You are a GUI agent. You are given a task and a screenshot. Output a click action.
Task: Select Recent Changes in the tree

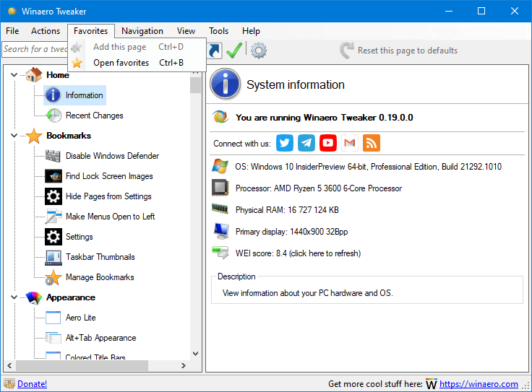click(94, 116)
